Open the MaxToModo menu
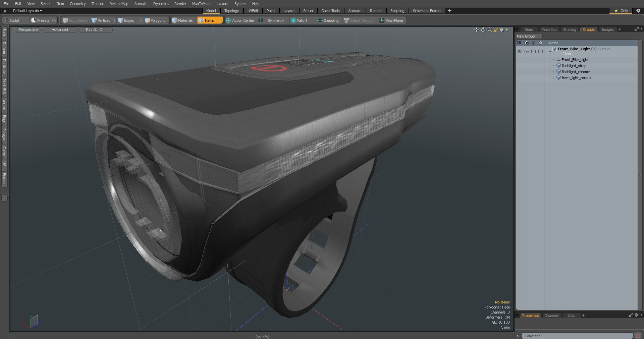 [x=202, y=4]
